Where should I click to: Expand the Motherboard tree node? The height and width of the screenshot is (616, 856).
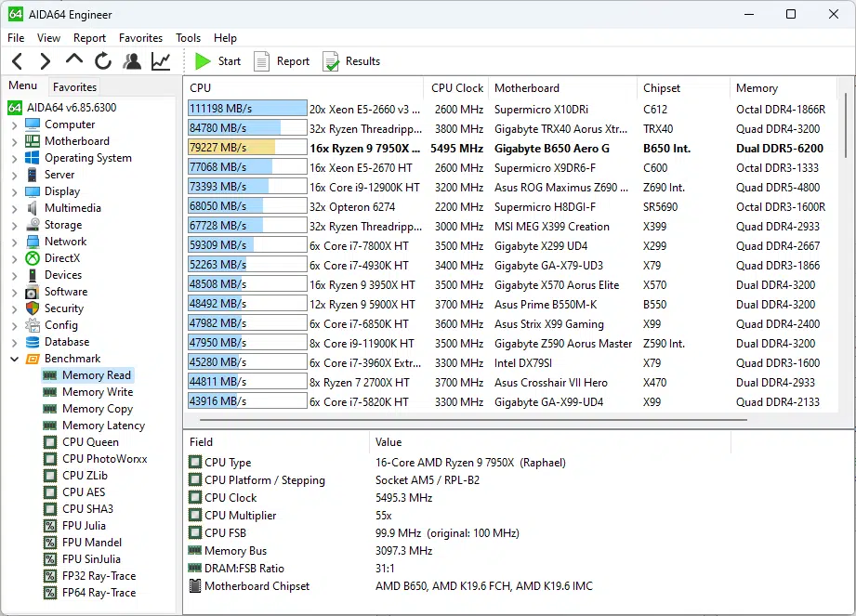pos(15,141)
